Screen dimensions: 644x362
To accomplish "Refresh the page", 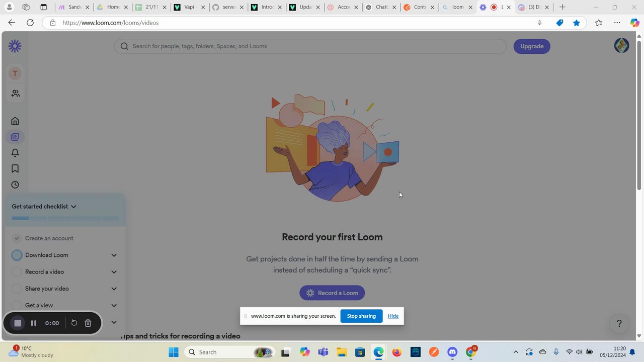I will point(30,23).
